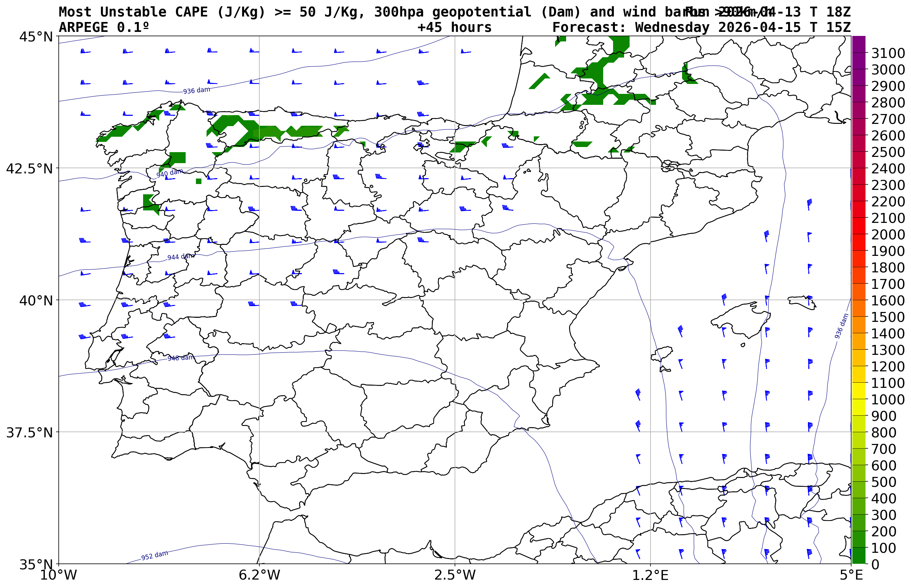Click the dark green bottom colorbar segment
Screen dimensions: 911x588
point(858,555)
